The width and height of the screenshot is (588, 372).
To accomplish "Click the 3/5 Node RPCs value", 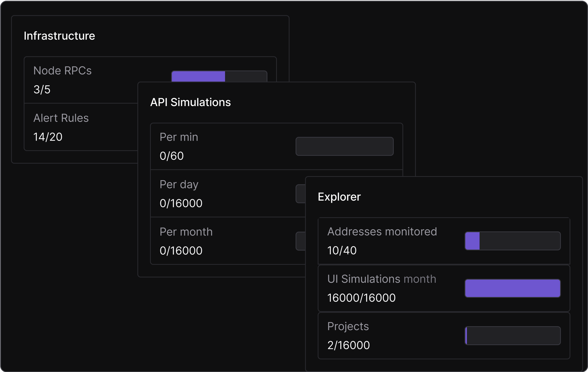I will pyautogui.click(x=42, y=90).
